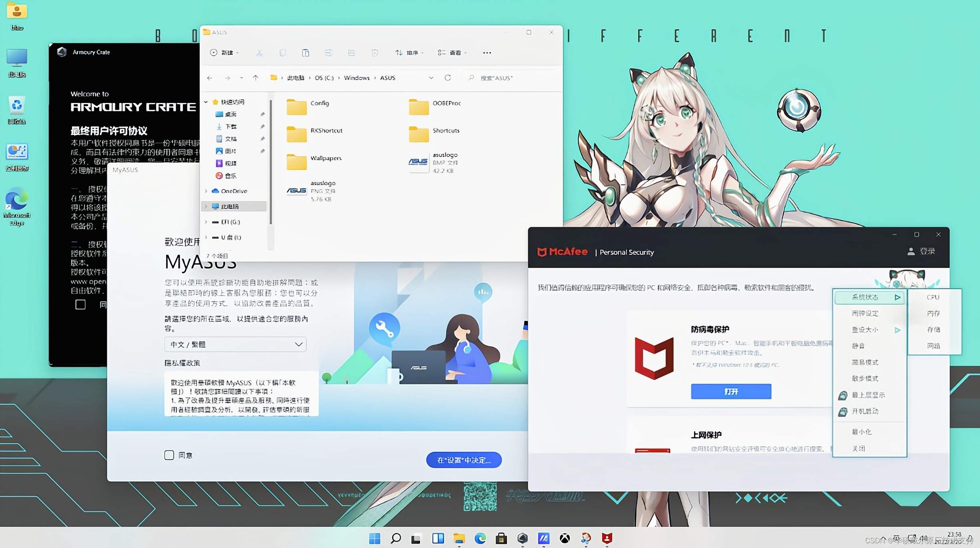Screen dimensions: 980x548
Task: Click McAfee antivirus blue open button
Action: [x=731, y=391]
